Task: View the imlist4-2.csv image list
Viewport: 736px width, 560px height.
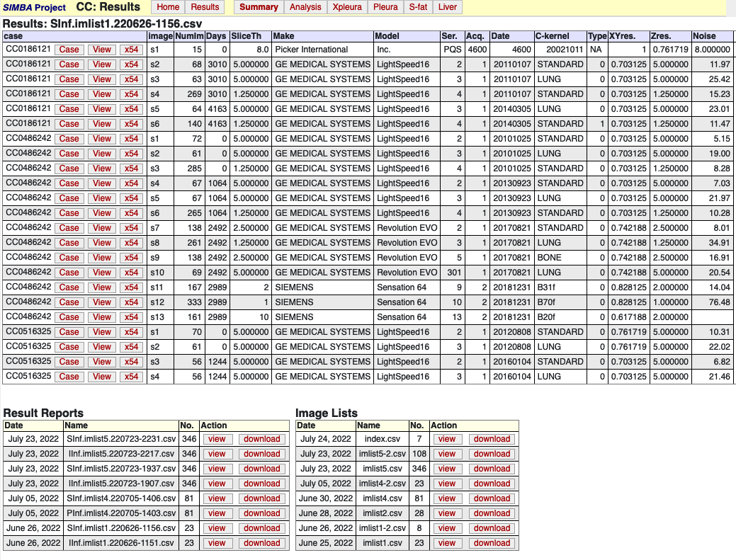Action: pos(447,484)
